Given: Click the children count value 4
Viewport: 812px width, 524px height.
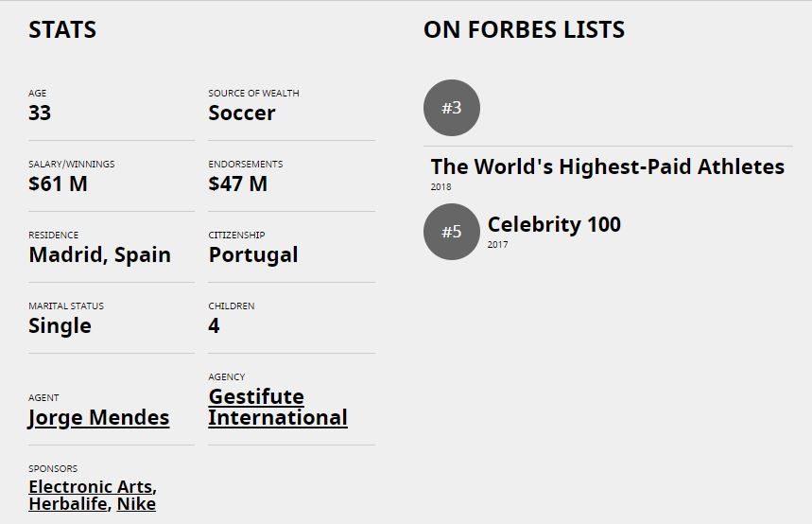Looking at the screenshot, I should [214, 326].
